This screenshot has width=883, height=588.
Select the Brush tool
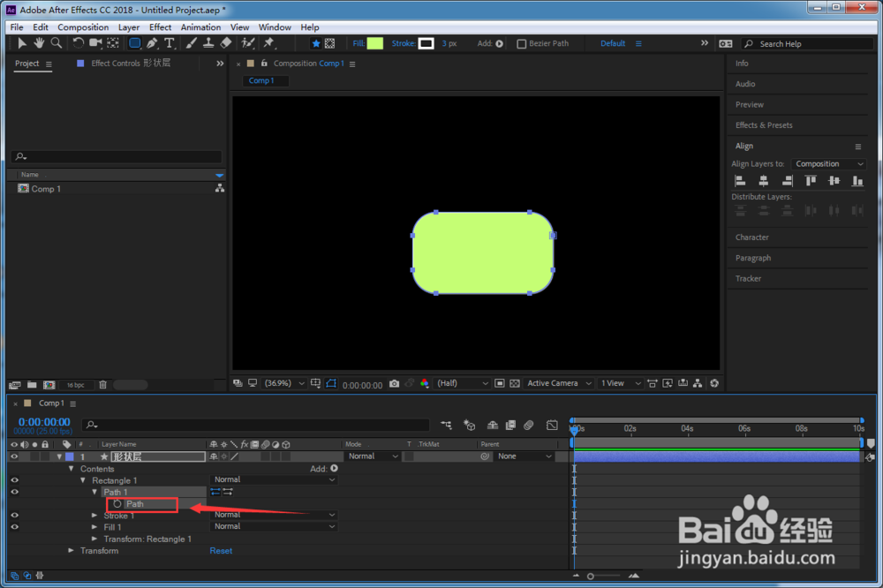coord(192,42)
